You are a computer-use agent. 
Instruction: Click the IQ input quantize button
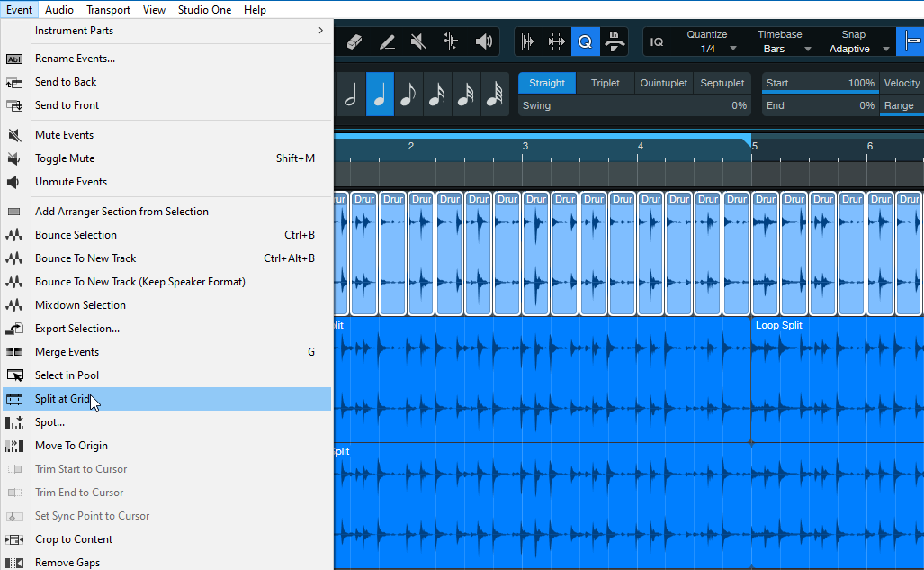(657, 42)
